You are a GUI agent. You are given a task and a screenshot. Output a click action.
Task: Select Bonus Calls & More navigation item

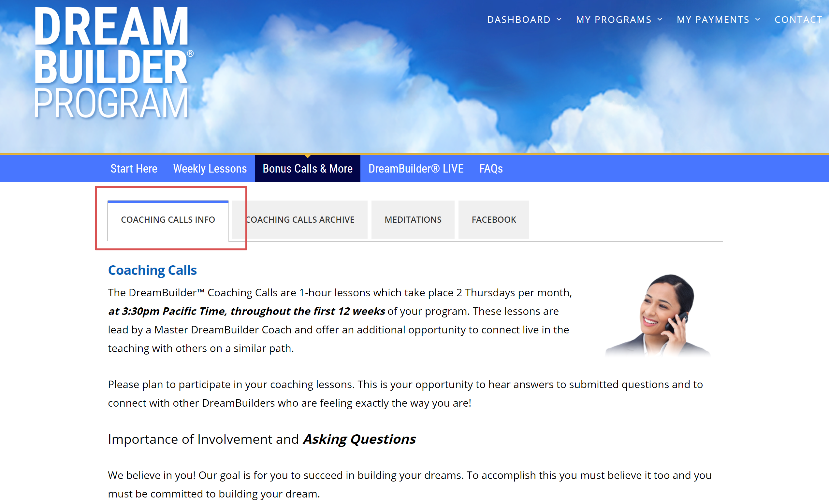coord(308,168)
